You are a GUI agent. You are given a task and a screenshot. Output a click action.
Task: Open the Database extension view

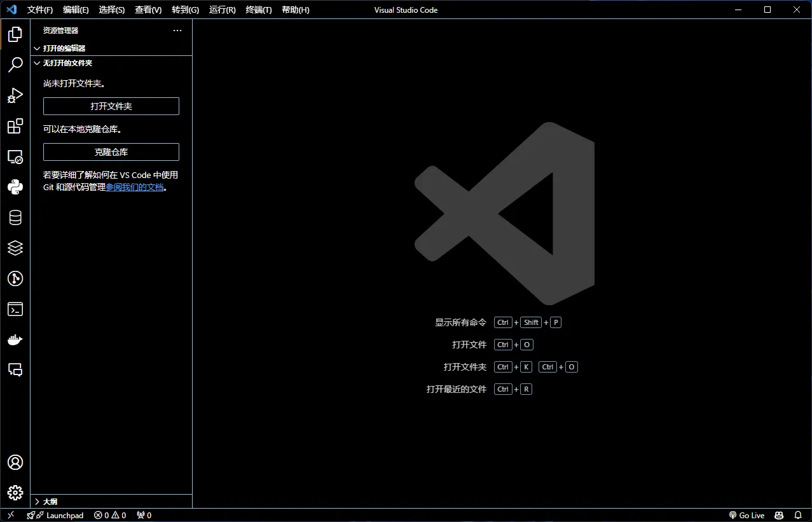[15, 217]
